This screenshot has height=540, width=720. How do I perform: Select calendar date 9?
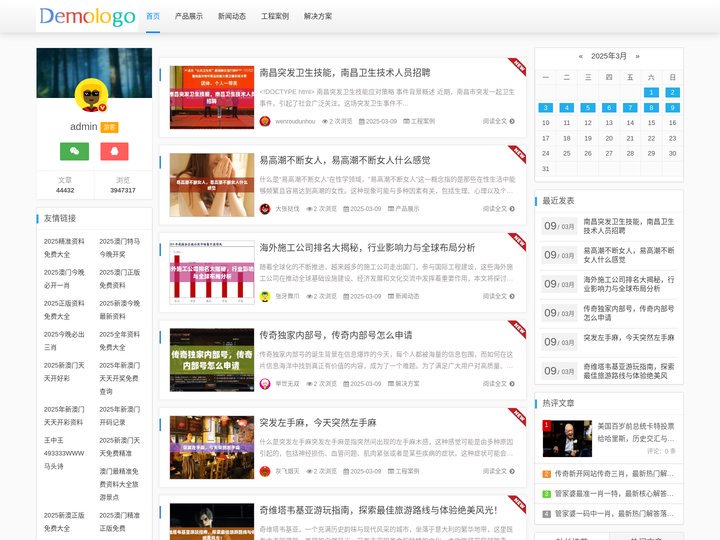[x=672, y=108]
